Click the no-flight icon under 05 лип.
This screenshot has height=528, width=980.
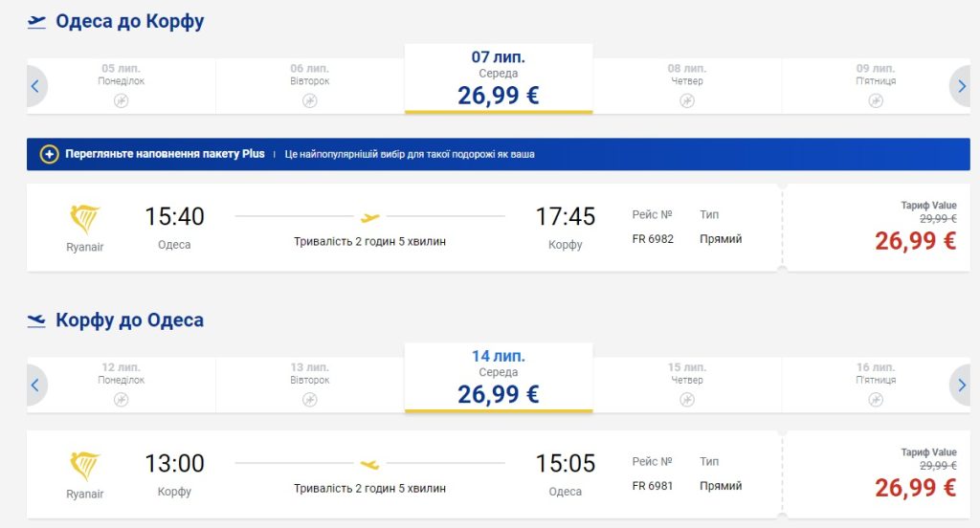pyautogui.click(x=121, y=100)
